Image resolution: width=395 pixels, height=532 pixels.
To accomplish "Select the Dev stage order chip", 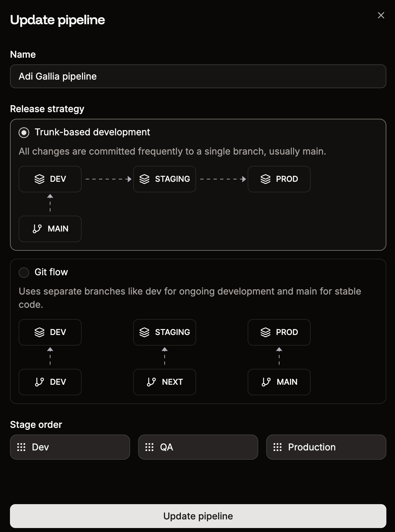I will pyautogui.click(x=70, y=447).
